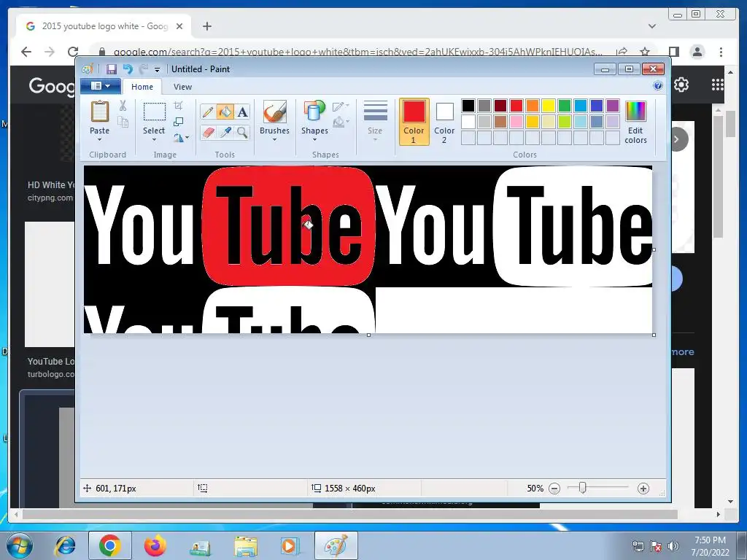Click the Save icon in quick access toolbar
The height and width of the screenshot is (560, 747).
(x=111, y=69)
